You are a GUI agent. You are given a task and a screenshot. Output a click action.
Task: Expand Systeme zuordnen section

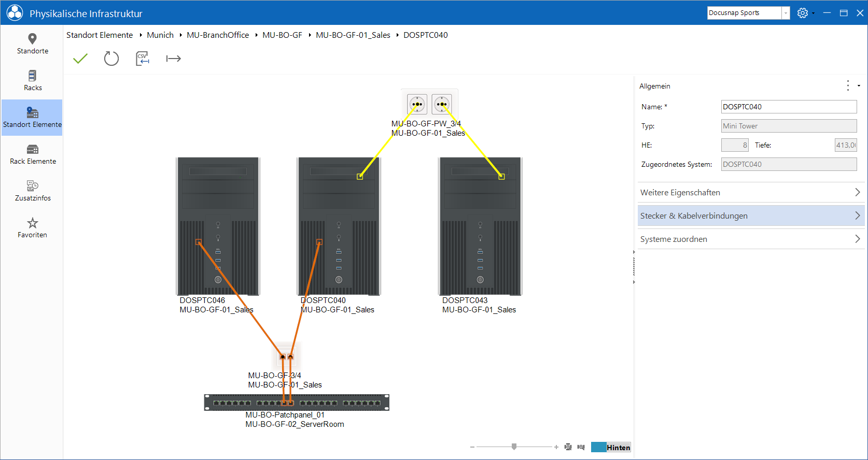(x=750, y=239)
